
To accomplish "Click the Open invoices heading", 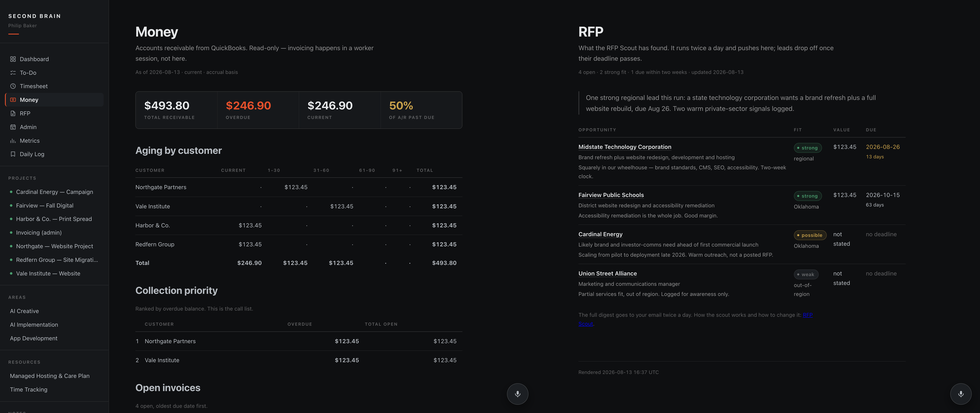I will point(168,388).
